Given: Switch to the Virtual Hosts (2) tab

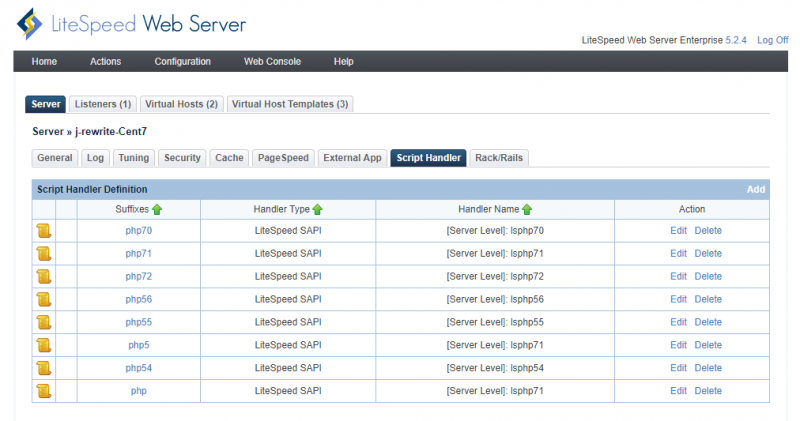Looking at the screenshot, I should [x=181, y=104].
